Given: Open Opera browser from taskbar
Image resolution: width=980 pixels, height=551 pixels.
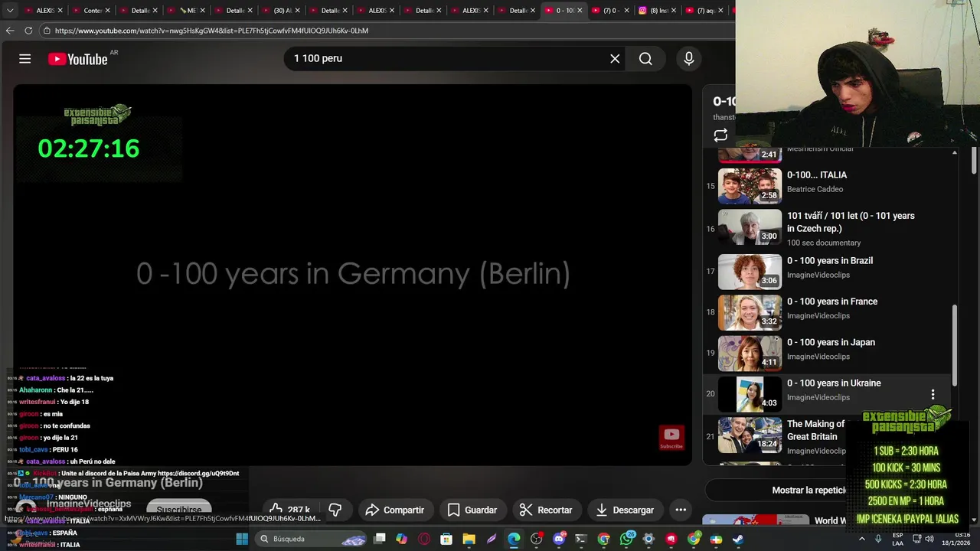Looking at the screenshot, I should 424,539.
